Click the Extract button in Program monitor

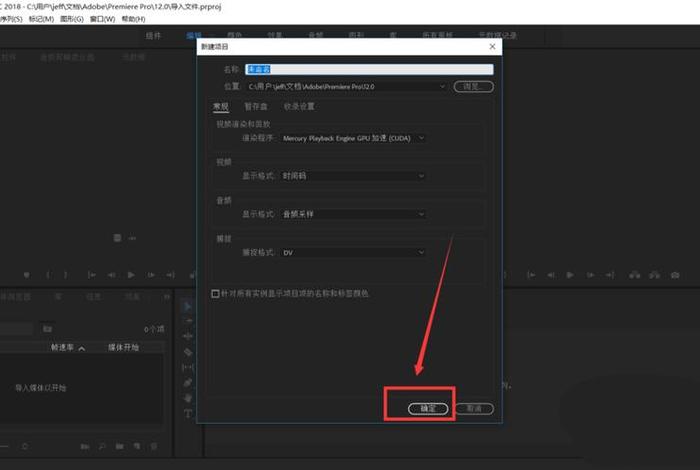click(x=654, y=275)
